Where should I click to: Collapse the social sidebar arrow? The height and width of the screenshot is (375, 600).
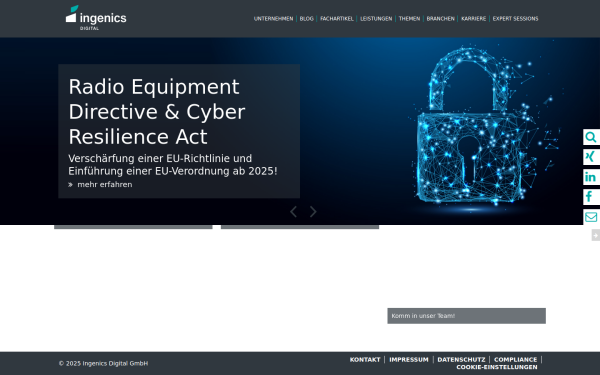pos(595,235)
